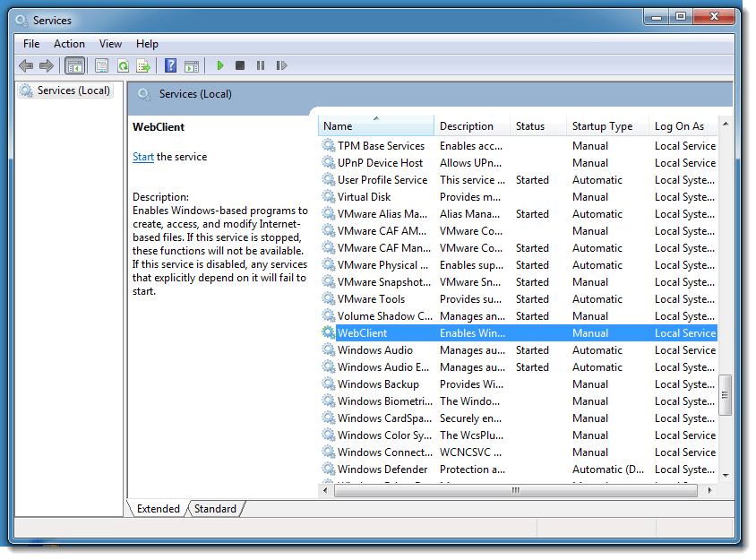756x560 pixels.
Task: Open the Action menu
Action: click(x=69, y=44)
